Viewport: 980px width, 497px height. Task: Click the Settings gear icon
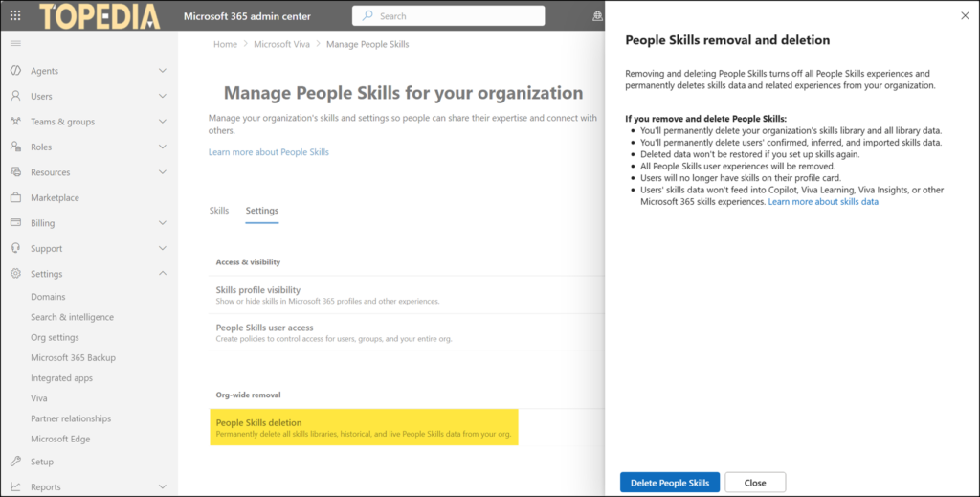tap(15, 273)
